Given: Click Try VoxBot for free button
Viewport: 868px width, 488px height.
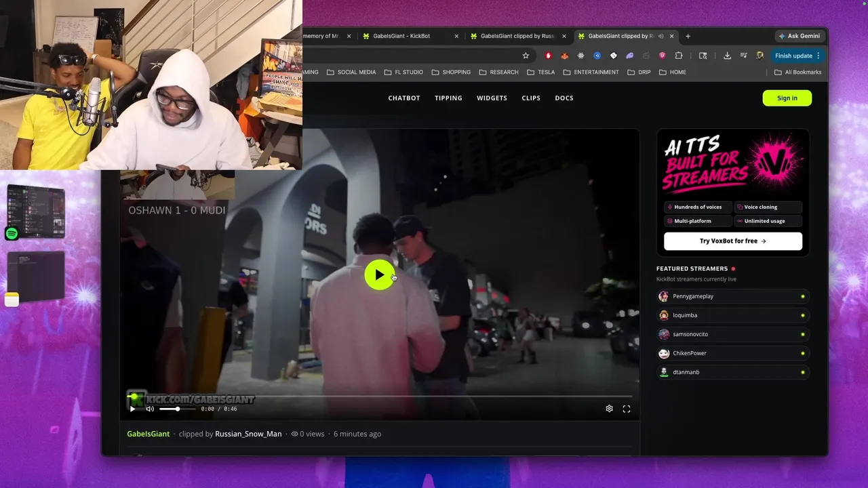Looking at the screenshot, I should point(733,241).
